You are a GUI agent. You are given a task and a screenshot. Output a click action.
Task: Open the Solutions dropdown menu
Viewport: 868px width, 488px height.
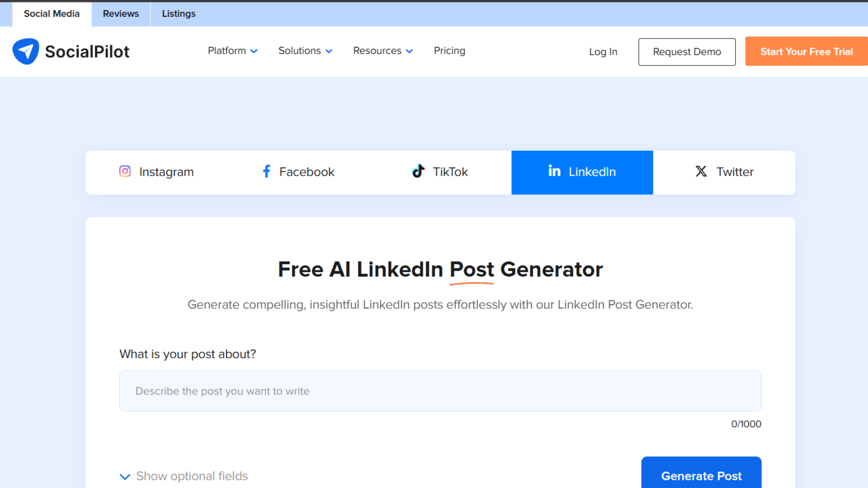pos(305,51)
